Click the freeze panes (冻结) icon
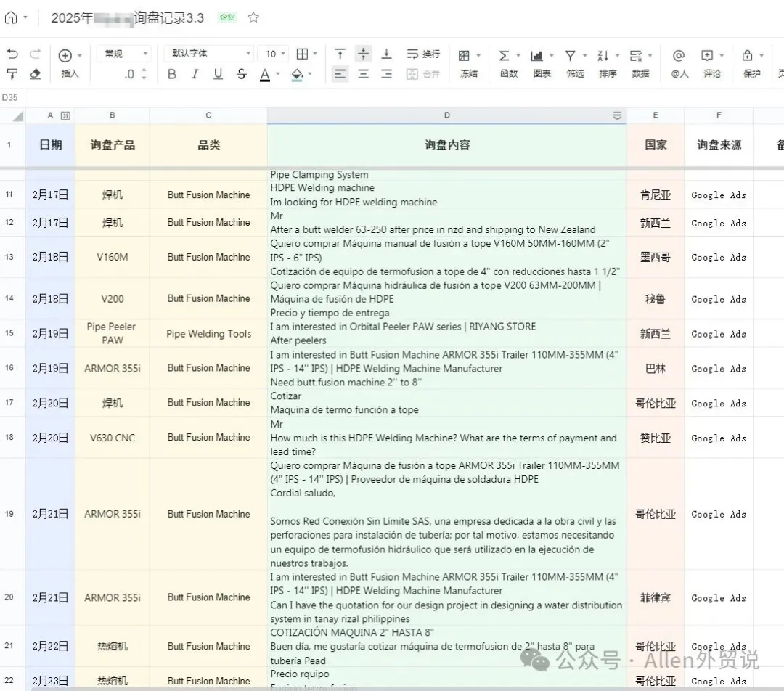 tap(465, 55)
